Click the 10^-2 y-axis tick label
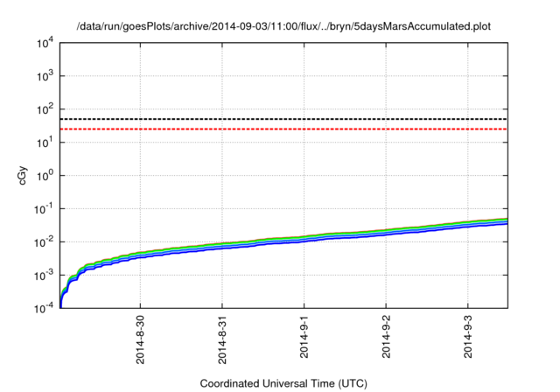The height and width of the screenshot is (392, 560). pos(45,242)
